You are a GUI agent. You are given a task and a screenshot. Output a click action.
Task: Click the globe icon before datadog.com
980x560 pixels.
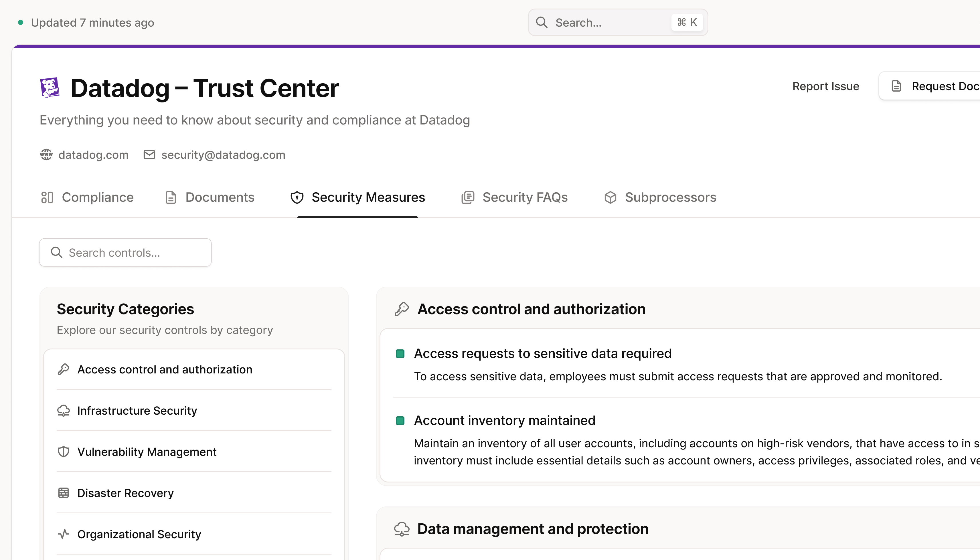click(x=46, y=155)
